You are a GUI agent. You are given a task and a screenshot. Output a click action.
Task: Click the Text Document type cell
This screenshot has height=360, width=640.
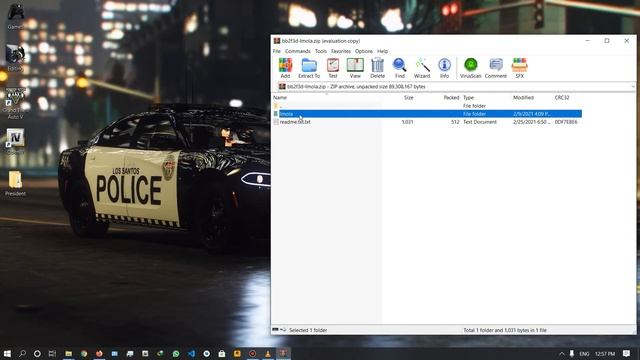click(x=480, y=122)
